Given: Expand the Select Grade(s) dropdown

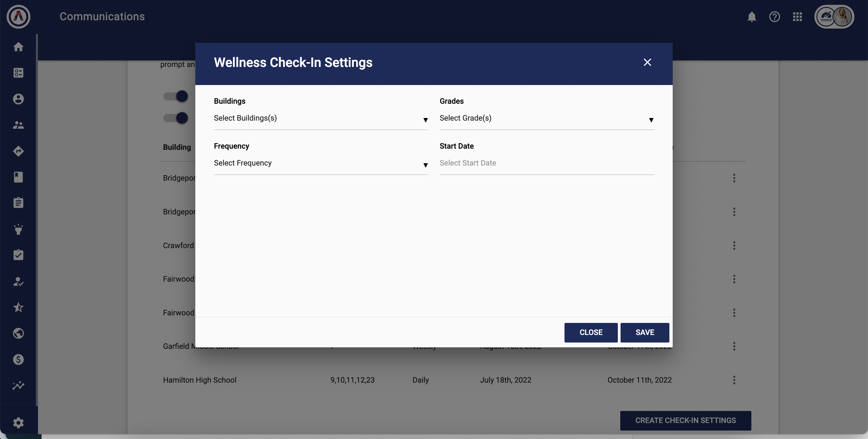Looking at the screenshot, I should point(546,119).
